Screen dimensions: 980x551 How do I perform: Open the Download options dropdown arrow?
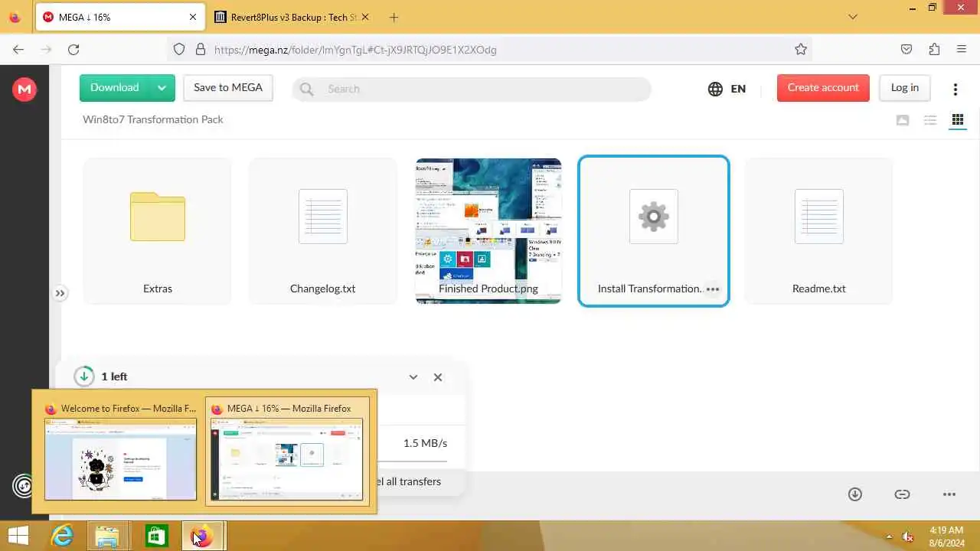162,88
